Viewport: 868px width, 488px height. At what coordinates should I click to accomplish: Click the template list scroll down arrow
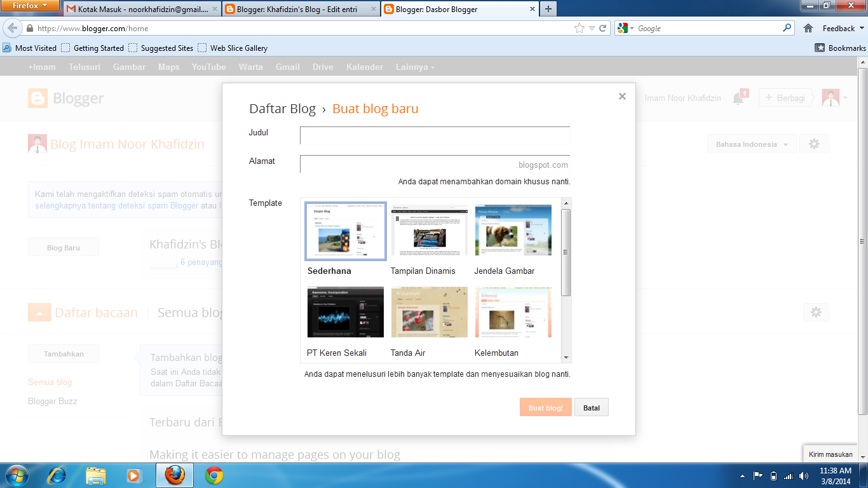click(566, 358)
